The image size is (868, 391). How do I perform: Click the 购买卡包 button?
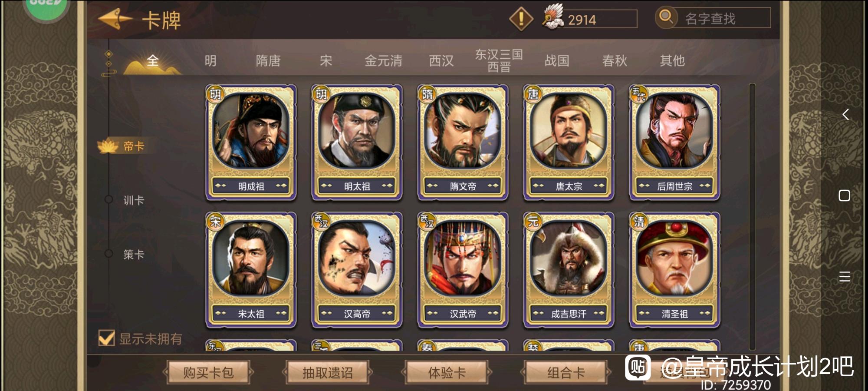click(208, 372)
